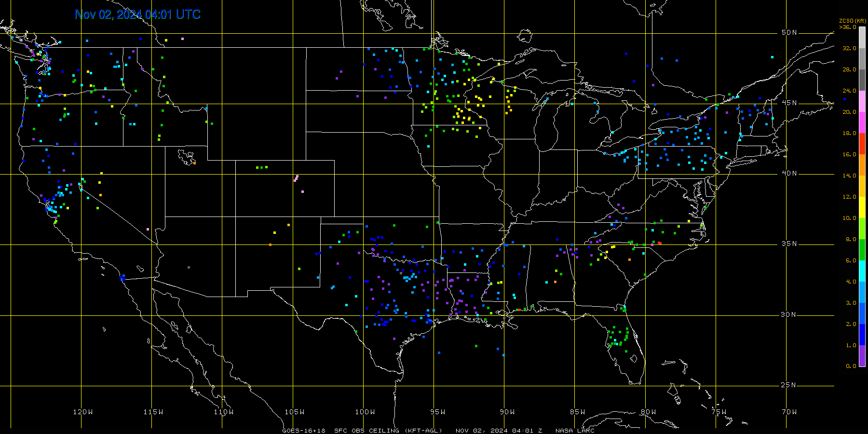Click the '40N' latitude label
Image resolution: width=868 pixels, height=434 pixels.
click(x=789, y=173)
